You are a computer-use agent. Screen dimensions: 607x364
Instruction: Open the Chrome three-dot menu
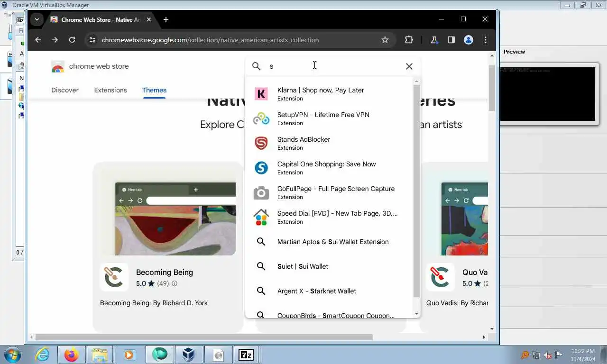(485, 40)
